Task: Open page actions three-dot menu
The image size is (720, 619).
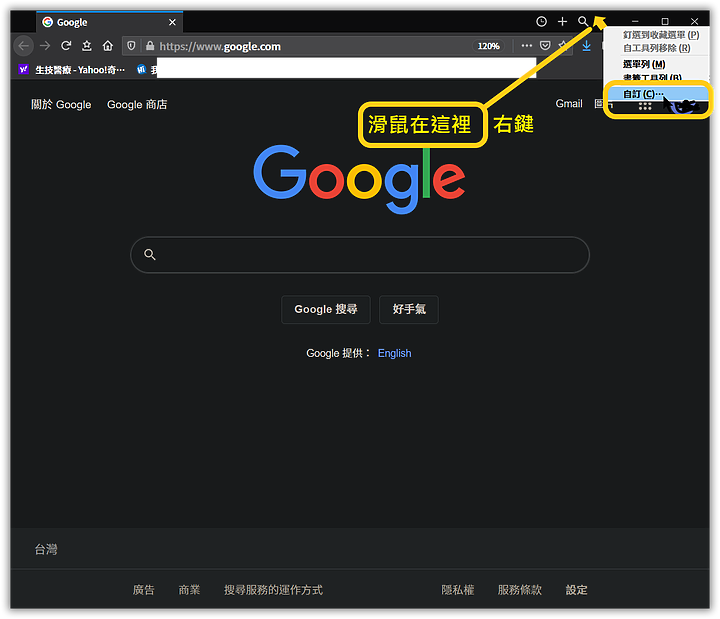Action: [x=527, y=46]
